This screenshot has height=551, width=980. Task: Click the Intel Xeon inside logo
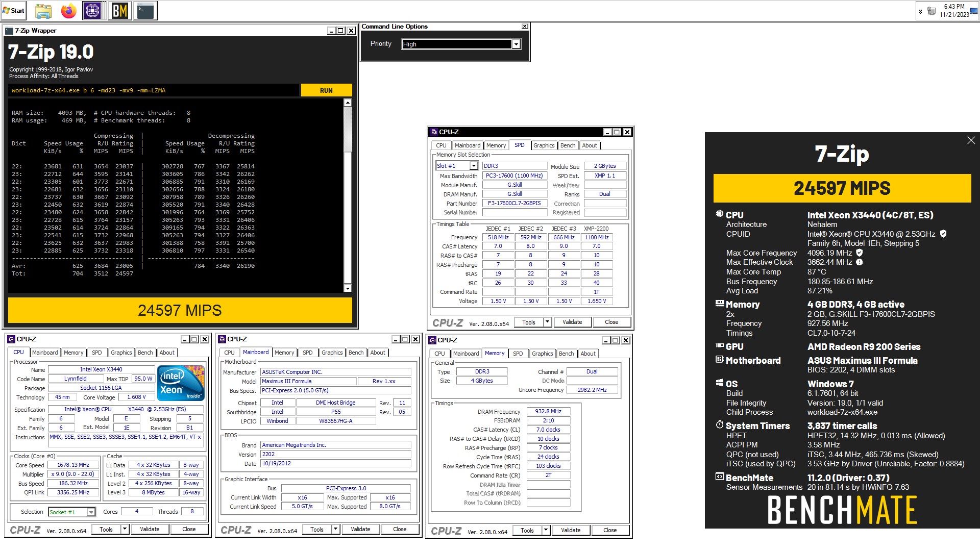(181, 383)
